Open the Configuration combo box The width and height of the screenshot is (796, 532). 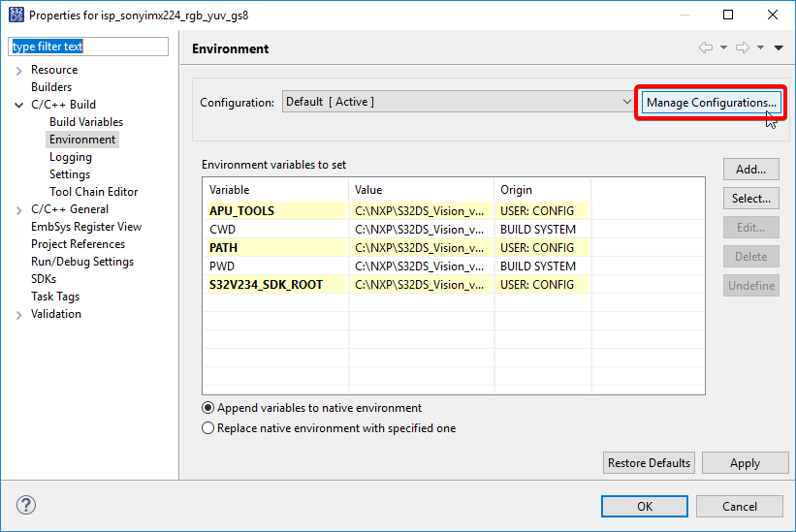458,102
